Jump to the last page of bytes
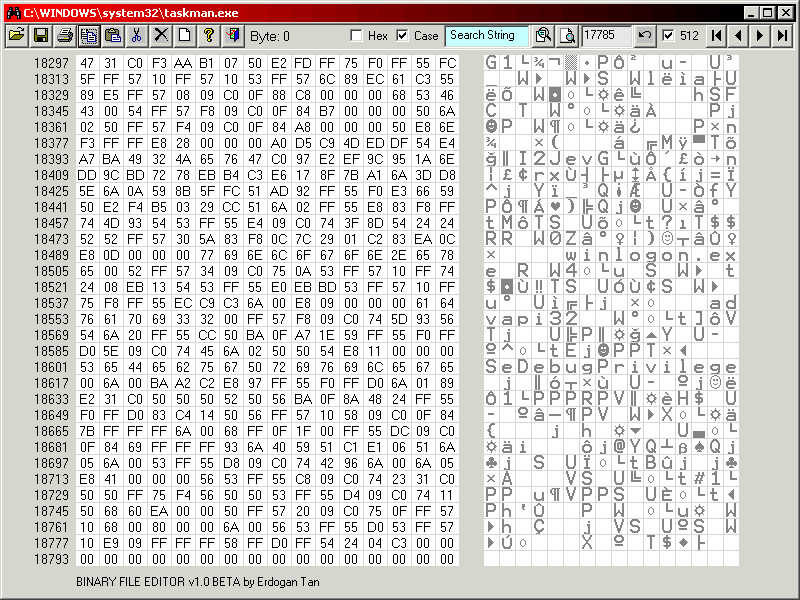The width and height of the screenshot is (800, 600). 783,35
